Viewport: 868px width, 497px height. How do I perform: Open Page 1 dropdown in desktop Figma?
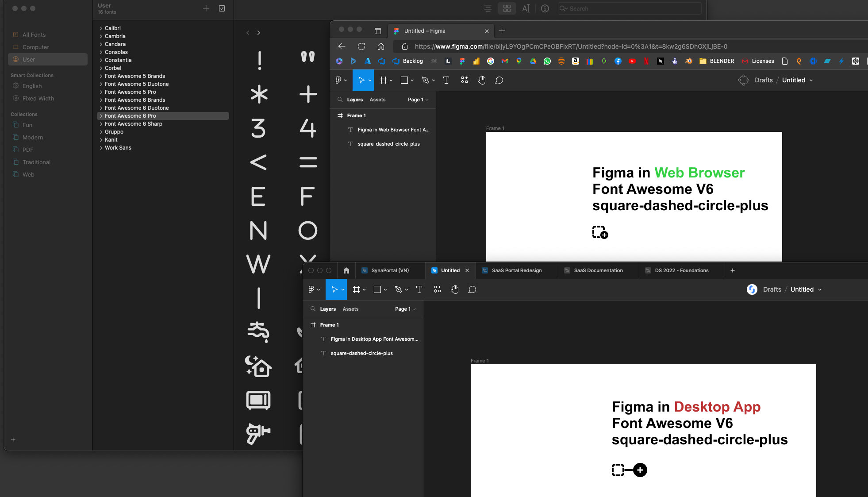405,309
